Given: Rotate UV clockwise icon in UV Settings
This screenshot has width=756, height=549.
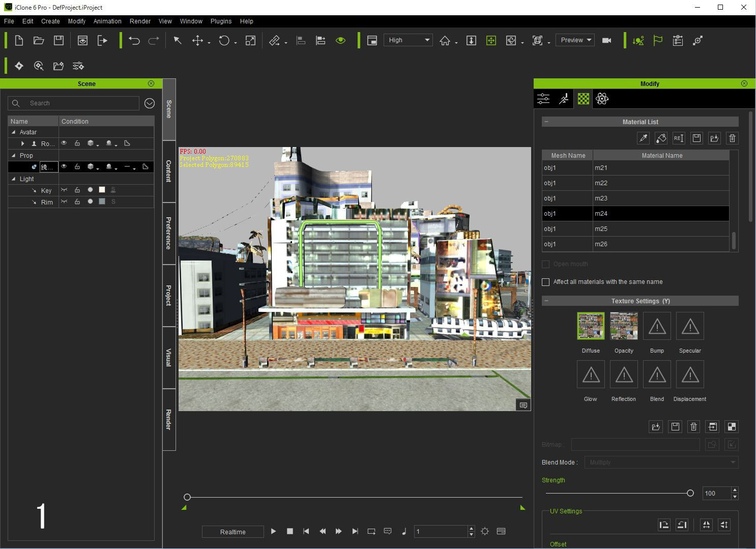Looking at the screenshot, I should pyautogui.click(x=664, y=525).
